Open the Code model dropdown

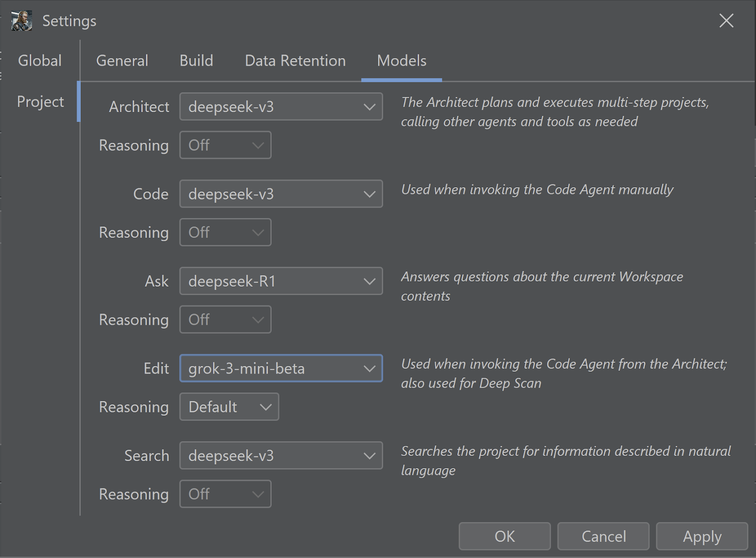coord(281,194)
